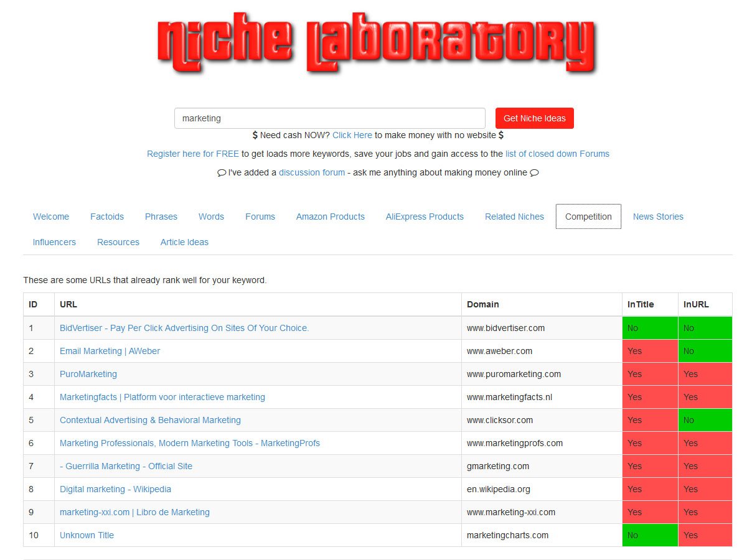Image resolution: width=752 pixels, height=560 pixels.
Task: Open the Related Niches tab
Action: click(514, 217)
